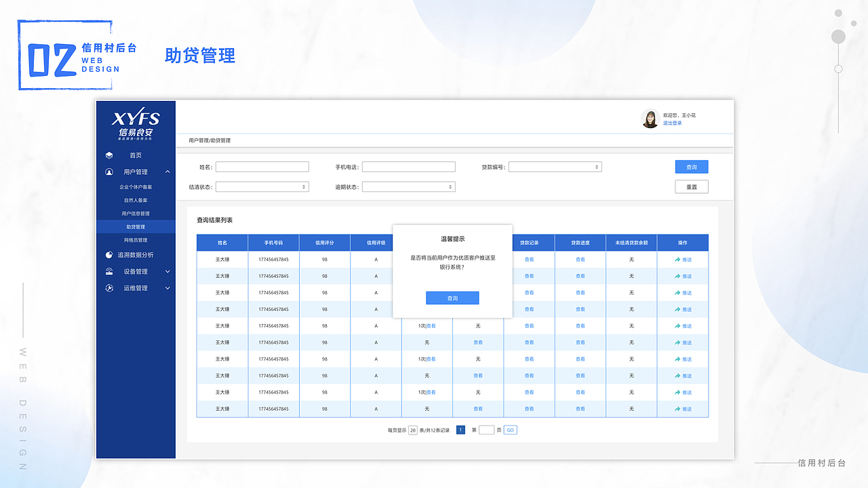868x488 pixels.
Task: Click the 推送 arrow in the fourth table row
Action: click(x=677, y=310)
